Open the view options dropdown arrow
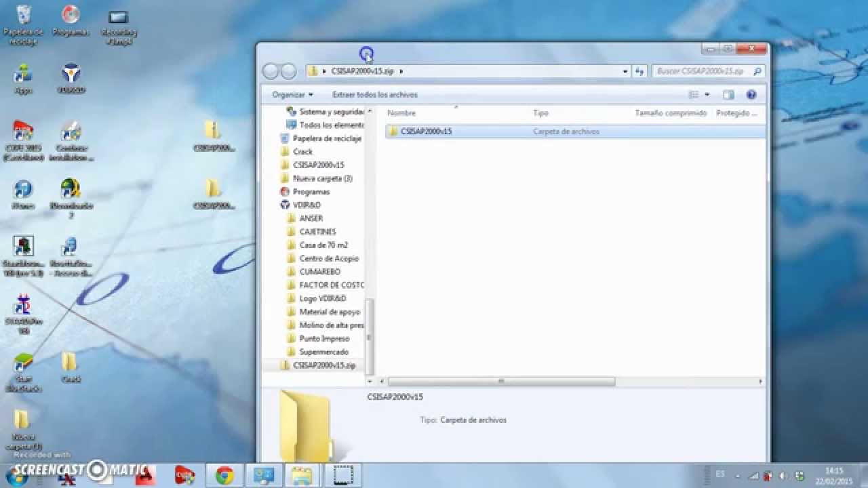Screen dimensions: 868x488 coord(707,95)
